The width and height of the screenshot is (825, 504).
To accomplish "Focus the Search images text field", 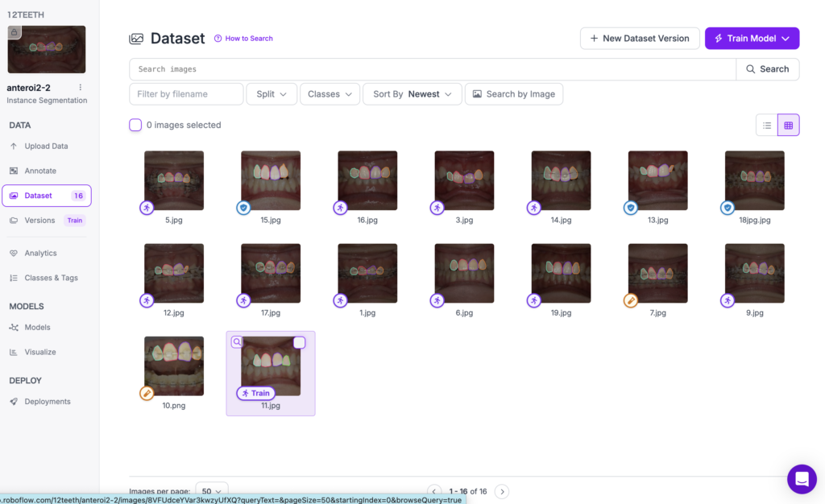I will pos(433,69).
